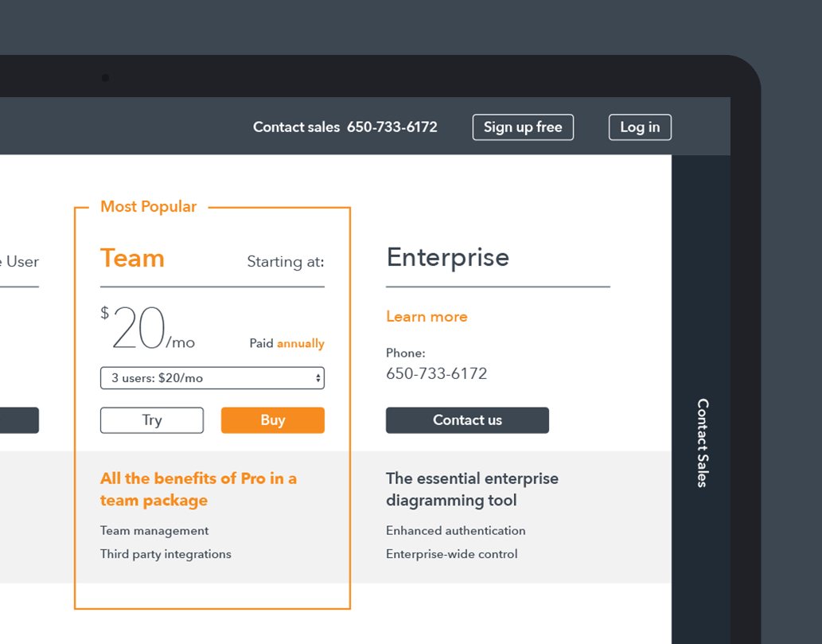Click the Most Popular label
Viewport: 822px width, 644px height.
pos(148,207)
